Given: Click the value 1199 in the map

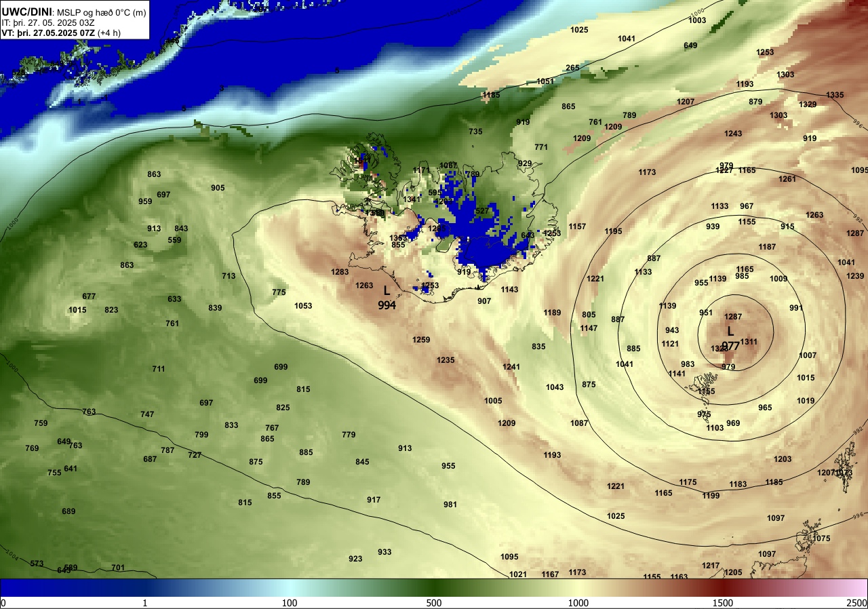Looking at the screenshot, I should click(x=711, y=496).
